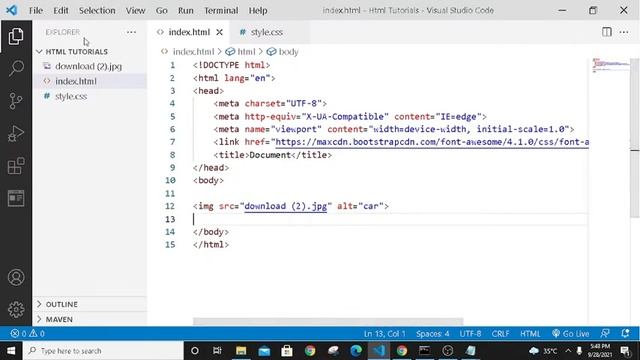640x360 pixels.
Task: Click the vertical editor scrollbar
Action: click(635, 138)
